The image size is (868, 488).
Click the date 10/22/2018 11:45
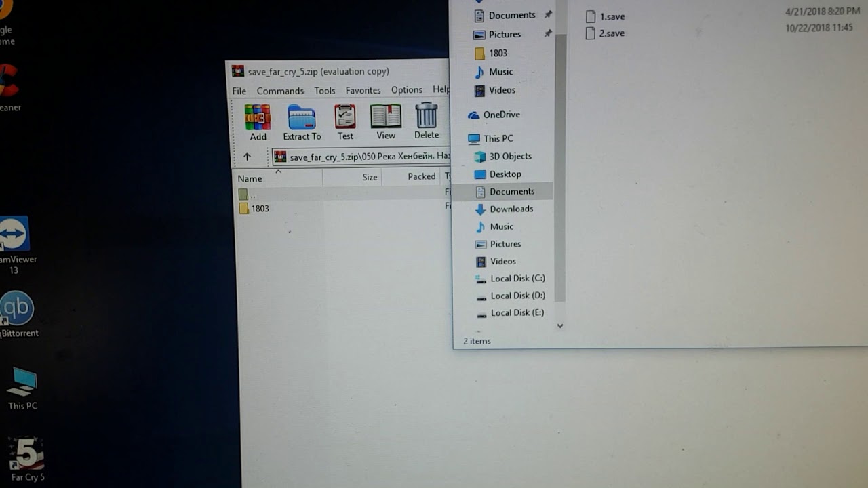[x=818, y=28]
